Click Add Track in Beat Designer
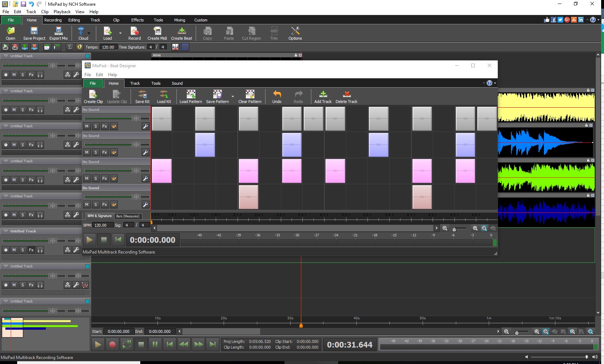The image size is (604, 364). point(322,96)
